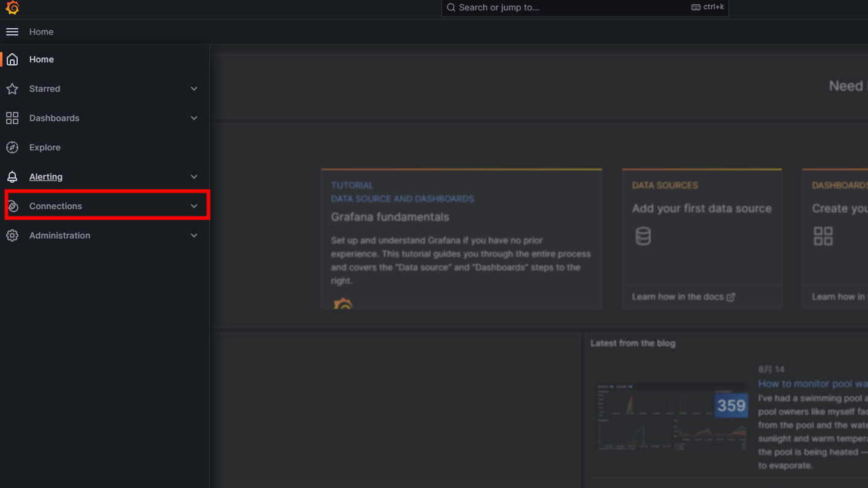Click the Administration gear icon
The height and width of the screenshot is (488, 868).
12,235
